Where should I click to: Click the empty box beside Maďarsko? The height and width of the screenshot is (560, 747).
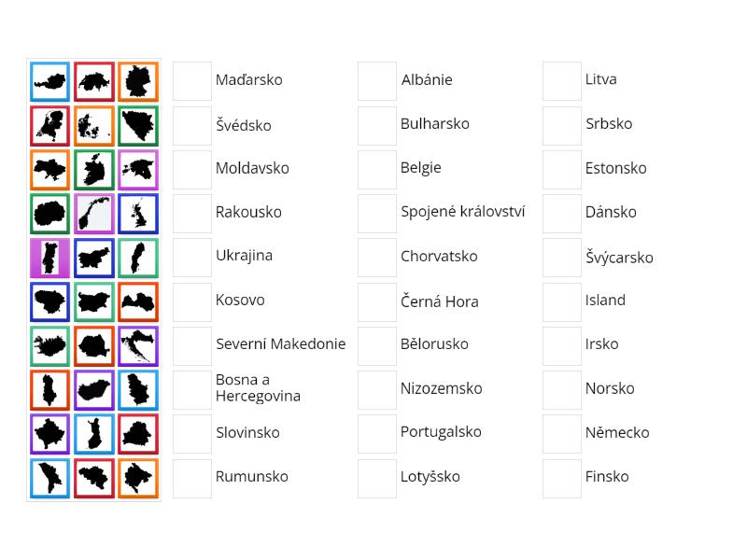pyautogui.click(x=191, y=81)
